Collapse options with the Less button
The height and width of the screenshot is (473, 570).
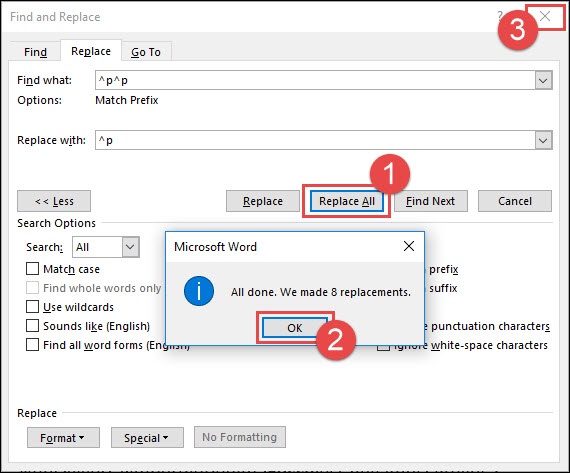click(x=54, y=201)
